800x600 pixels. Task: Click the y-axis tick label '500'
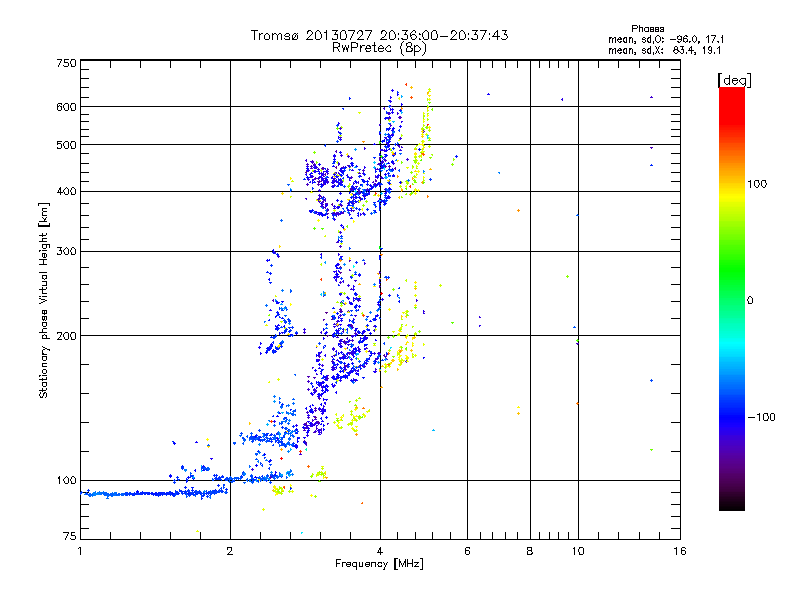pos(66,145)
